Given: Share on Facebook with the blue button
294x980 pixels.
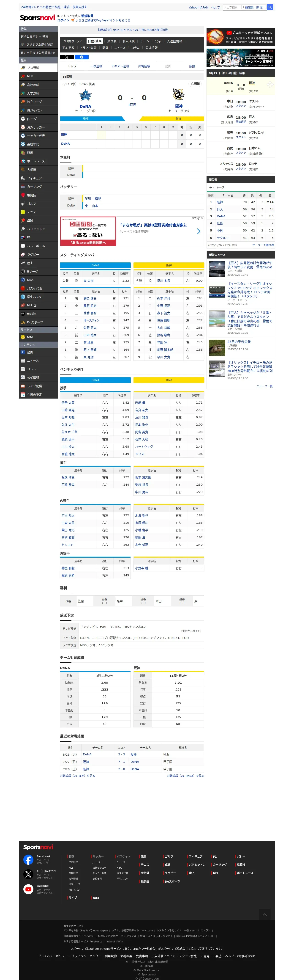Looking at the screenshot, I should (x=82, y=57).
